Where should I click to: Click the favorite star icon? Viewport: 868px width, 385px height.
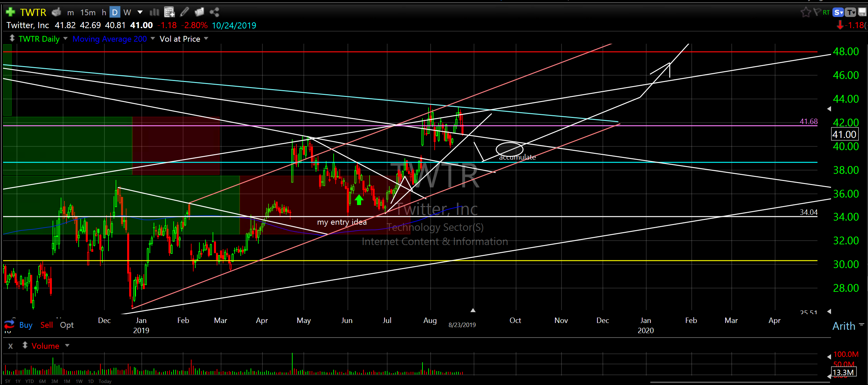tap(806, 12)
